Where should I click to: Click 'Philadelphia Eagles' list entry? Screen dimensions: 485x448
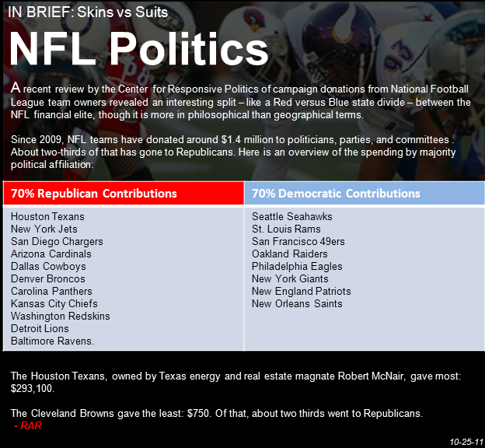tap(297, 266)
